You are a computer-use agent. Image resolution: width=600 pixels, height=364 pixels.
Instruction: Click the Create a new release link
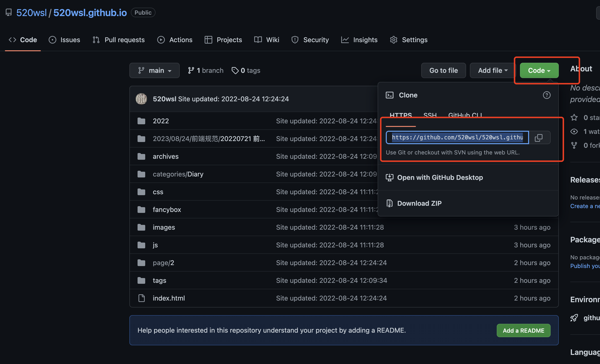click(x=585, y=206)
